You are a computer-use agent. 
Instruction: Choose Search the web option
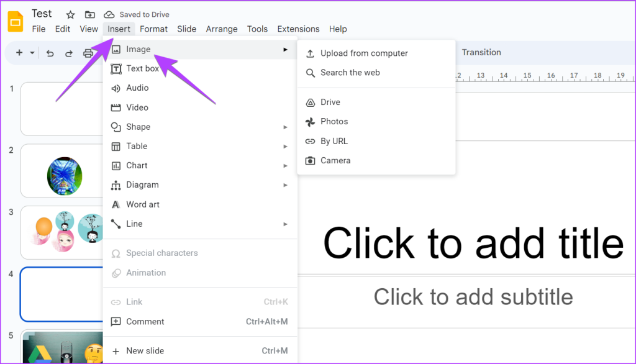pos(350,73)
